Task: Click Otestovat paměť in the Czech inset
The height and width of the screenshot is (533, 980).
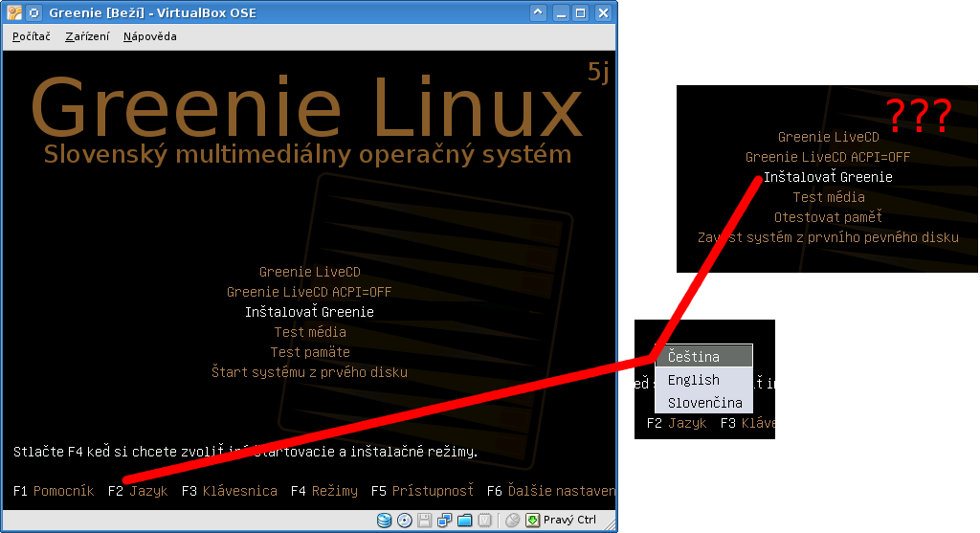Action: click(828, 217)
